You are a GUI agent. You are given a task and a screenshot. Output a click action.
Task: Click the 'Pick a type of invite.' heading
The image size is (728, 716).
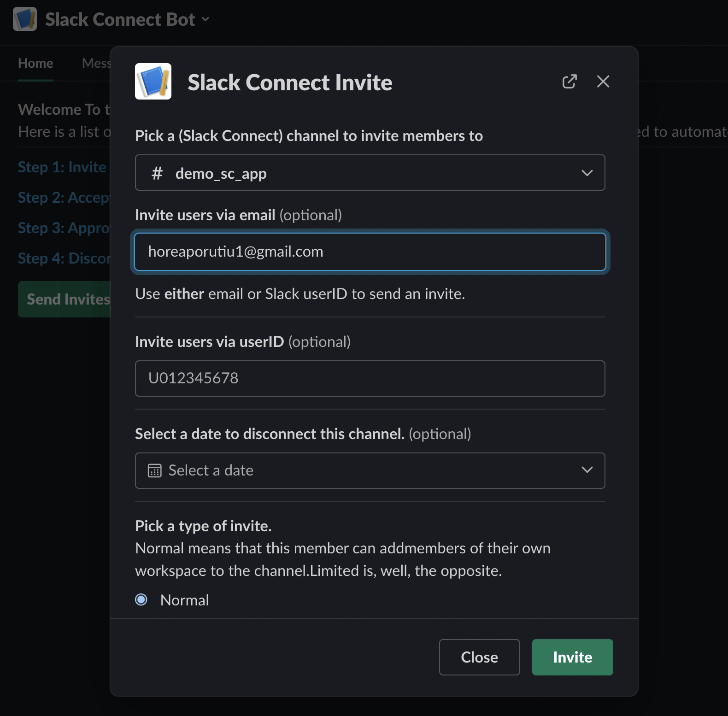pos(203,526)
